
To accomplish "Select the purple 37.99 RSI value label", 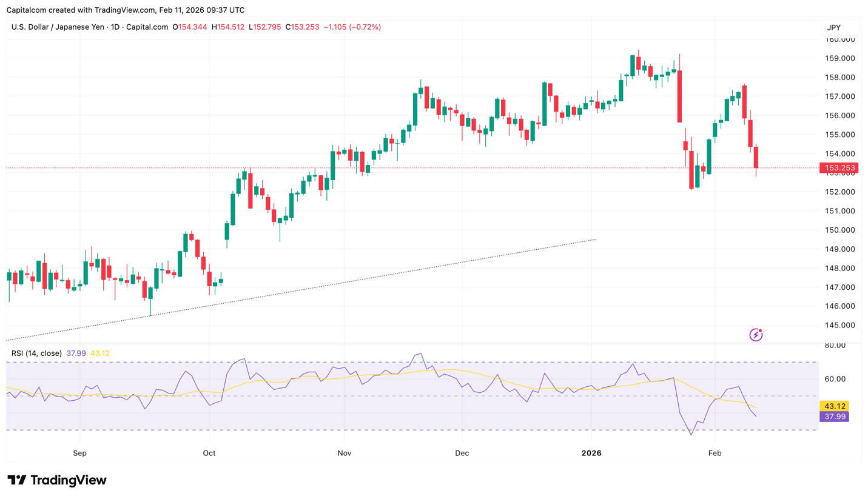I will click(833, 416).
